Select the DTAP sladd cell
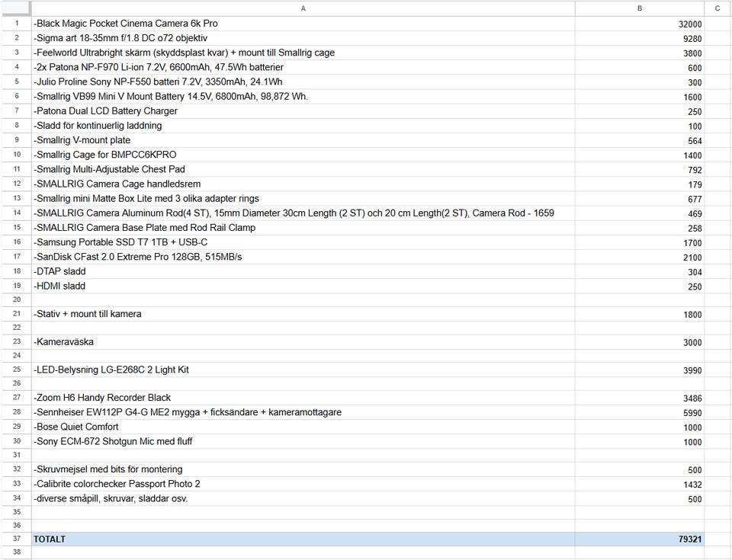The height and width of the screenshot is (560, 732). coord(303,271)
